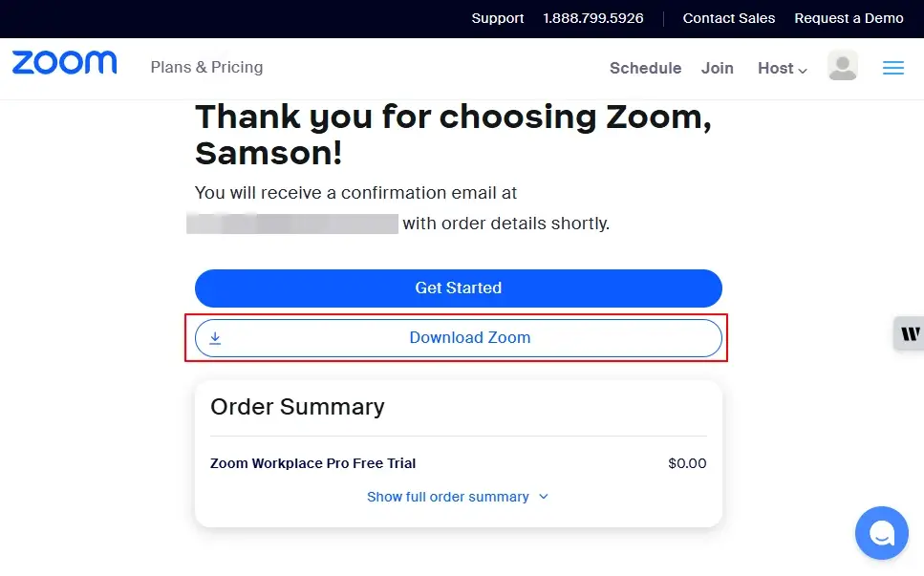Select Request a Demo
Screen dimensions: 924x576
pos(849,18)
